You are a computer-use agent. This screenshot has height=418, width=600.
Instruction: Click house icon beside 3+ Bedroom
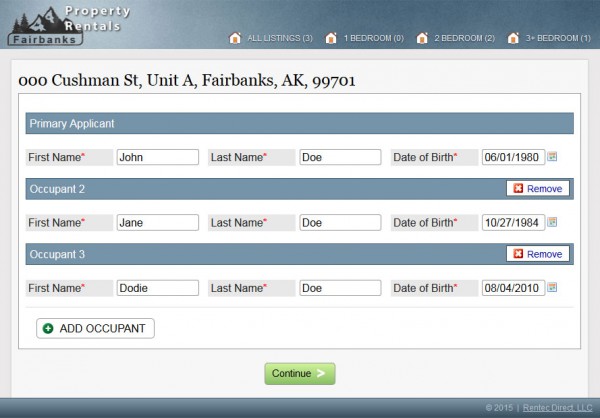(514, 38)
